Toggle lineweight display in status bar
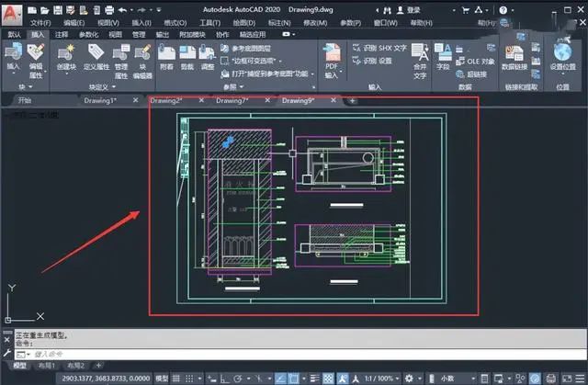The height and width of the screenshot is (385, 588). pos(314,379)
